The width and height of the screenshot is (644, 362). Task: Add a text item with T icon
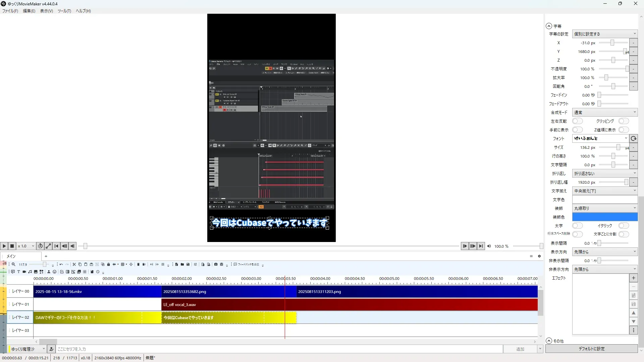(x=18, y=272)
